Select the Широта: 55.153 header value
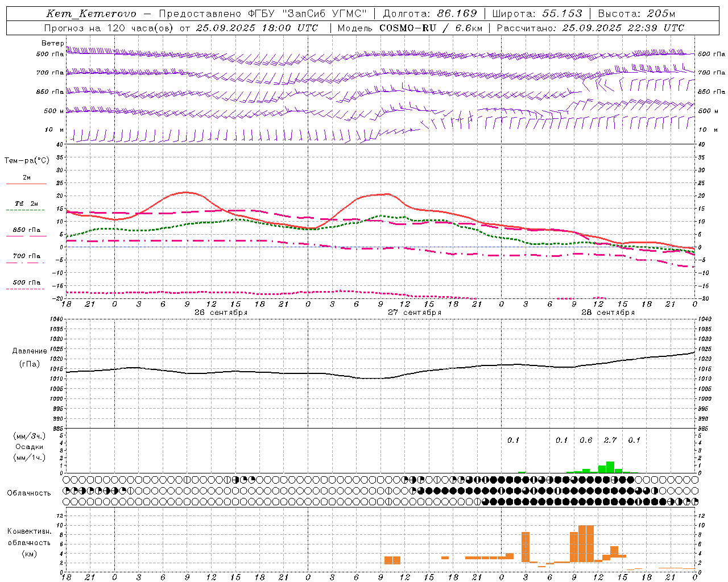This screenshot has width=728, height=582. pyautogui.click(x=537, y=14)
